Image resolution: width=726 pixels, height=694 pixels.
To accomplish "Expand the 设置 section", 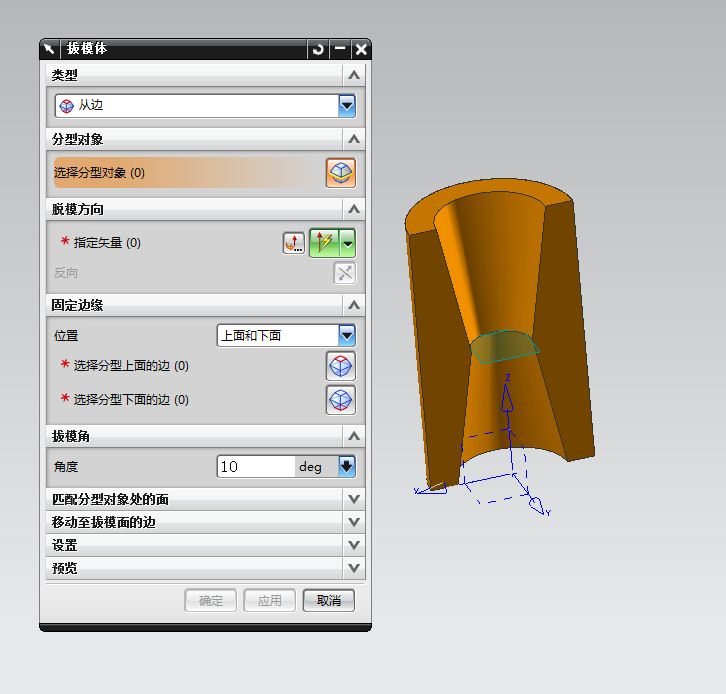I will click(354, 545).
